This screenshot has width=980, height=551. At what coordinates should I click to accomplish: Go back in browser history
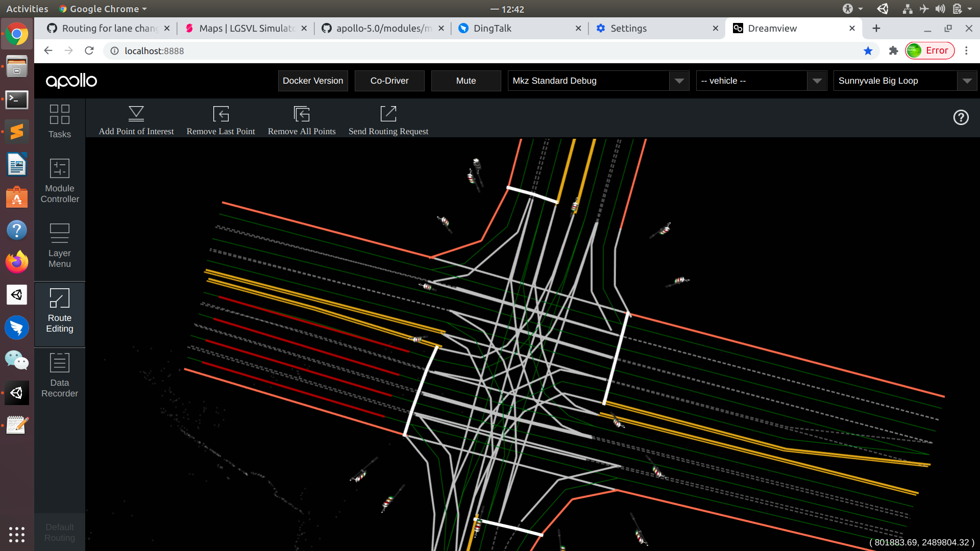coord(48,51)
